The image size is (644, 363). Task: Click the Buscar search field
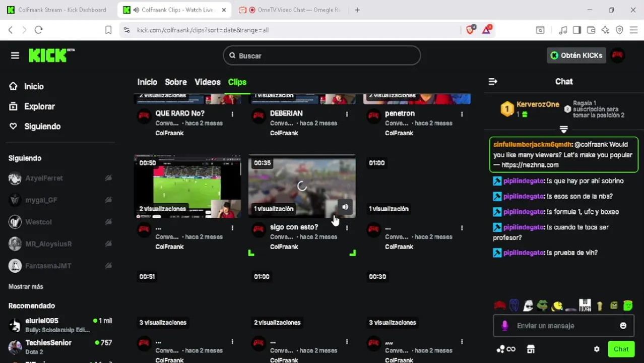[x=321, y=55]
